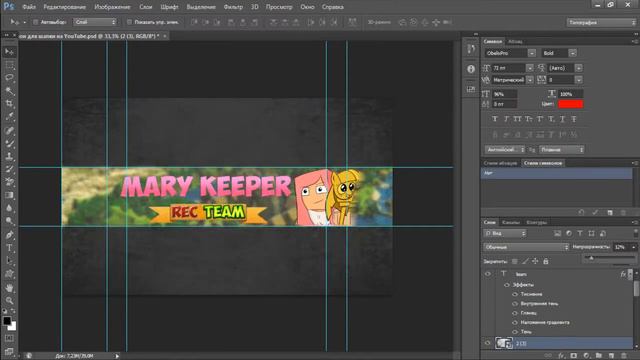The image size is (640, 360).
Task: Open the Метрический kerning dropdown
Action: pyautogui.click(x=529, y=80)
